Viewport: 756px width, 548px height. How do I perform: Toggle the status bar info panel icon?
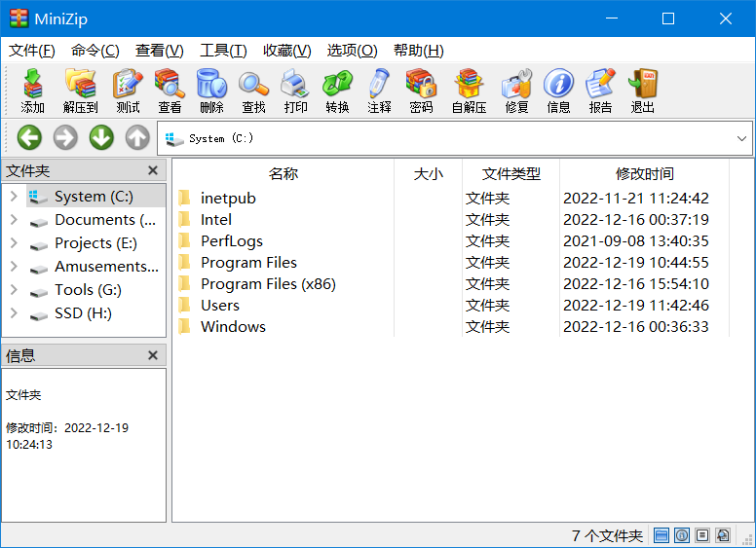point(682,535)
